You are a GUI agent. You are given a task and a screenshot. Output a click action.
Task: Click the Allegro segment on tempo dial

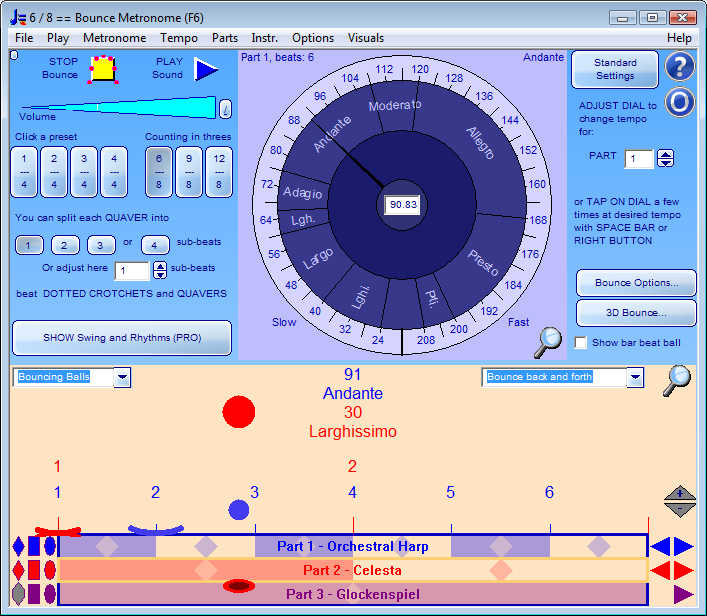[480, 143]
